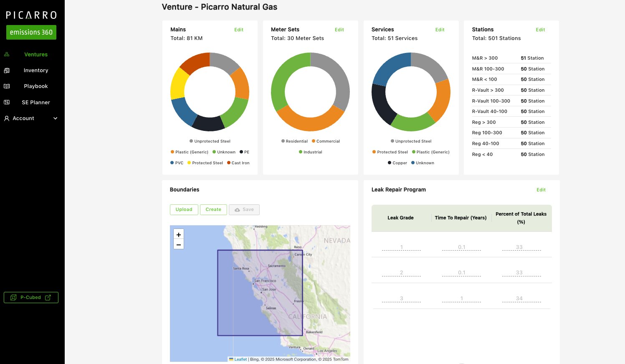The width and height of the screenshot is (625, 364).
Task: Click the 'Reg < 40' station row
Action: [x=511, y=154]
